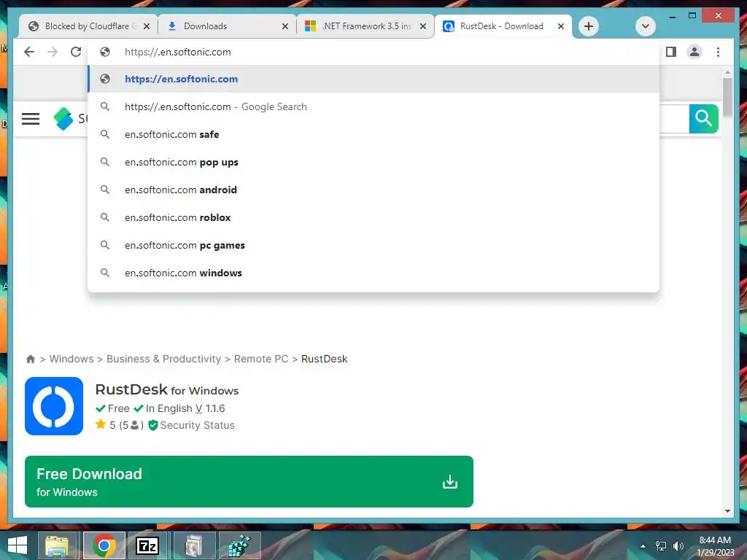
Task: Open the Business & Productivity breadcrumb
Action: click(x=164, y=359)
